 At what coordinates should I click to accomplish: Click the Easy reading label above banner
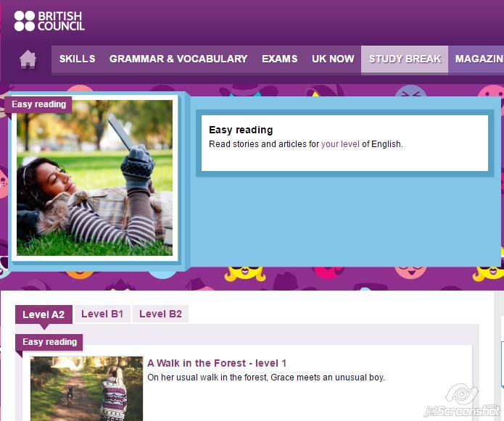click(x=39, y=104)
